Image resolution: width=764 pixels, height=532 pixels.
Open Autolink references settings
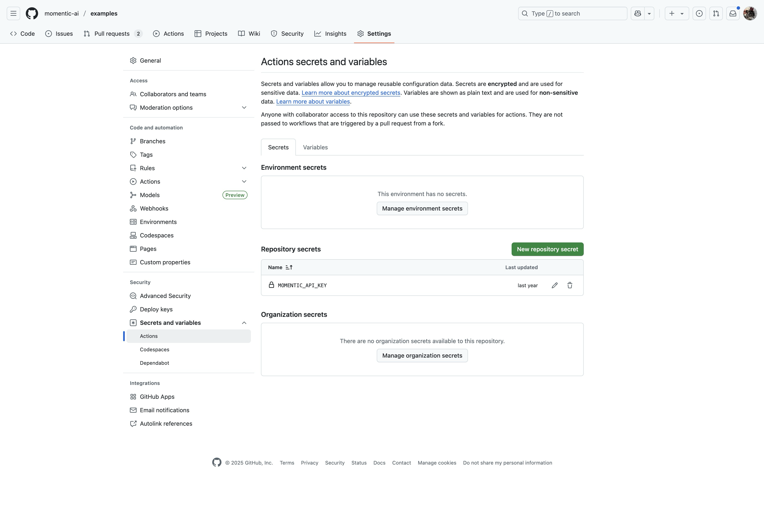189,424
